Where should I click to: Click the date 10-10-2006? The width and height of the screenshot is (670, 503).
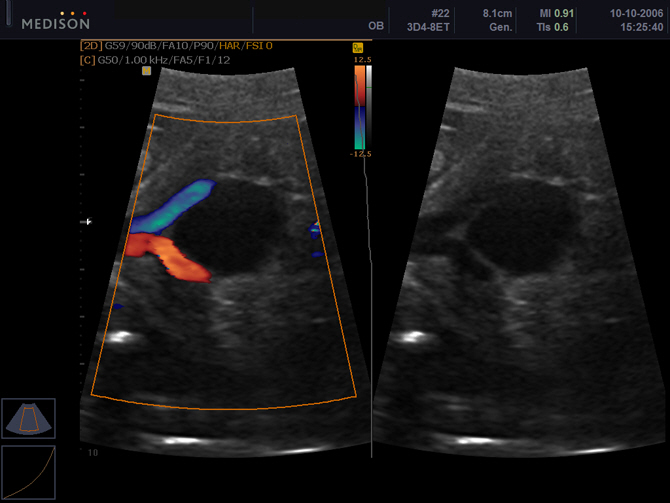coord(636,13)
